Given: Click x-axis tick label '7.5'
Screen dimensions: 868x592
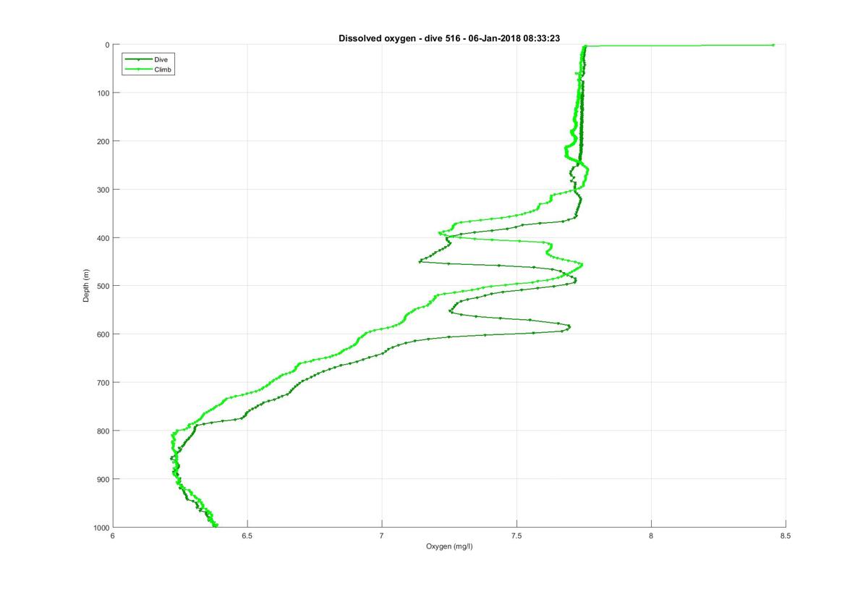Looking at the screenshot, I should (x=516, y=536).
